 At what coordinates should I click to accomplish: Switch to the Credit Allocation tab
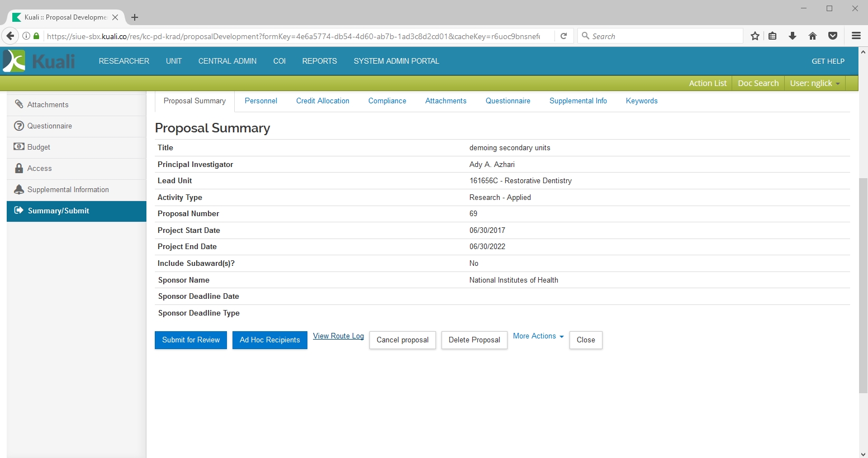coord(322,101)
